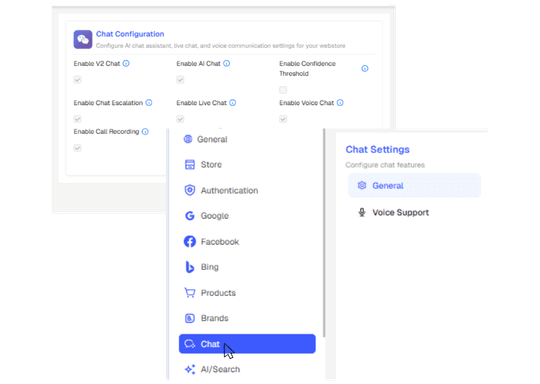Toggle the Enable Voice Chat checkbox
This screenshot has height=384, width=540.
tap(283, 119)
